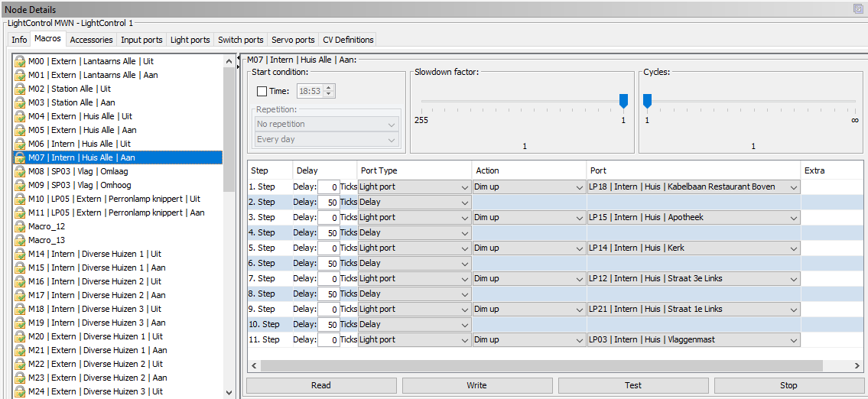Click the lock icon of M02 Station Alle Uit
Viewport: 868px width, 399px height.
(21, 89)
